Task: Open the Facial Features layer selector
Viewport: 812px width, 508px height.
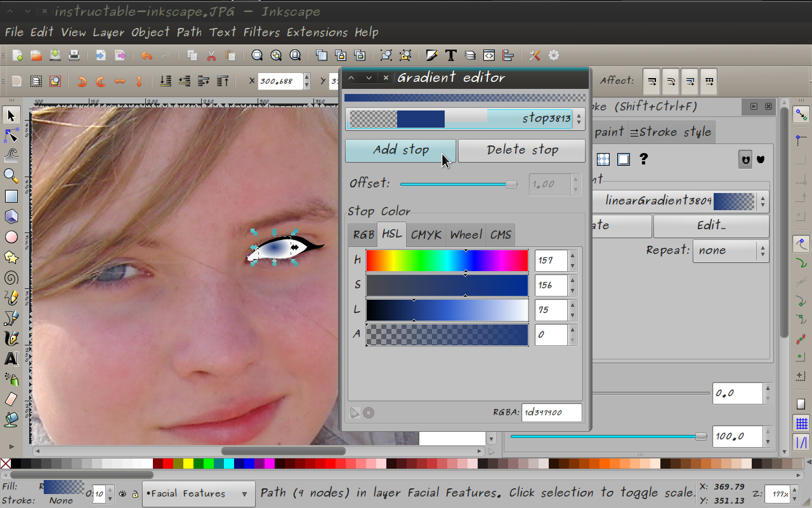Action: click(198, 493)
